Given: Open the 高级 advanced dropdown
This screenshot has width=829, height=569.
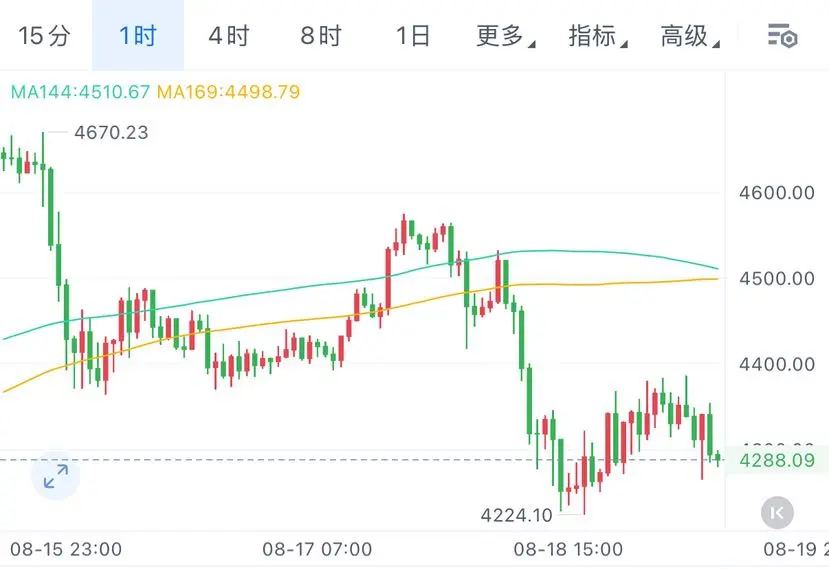Looking at the screenshot, I should tap(690, 36).
